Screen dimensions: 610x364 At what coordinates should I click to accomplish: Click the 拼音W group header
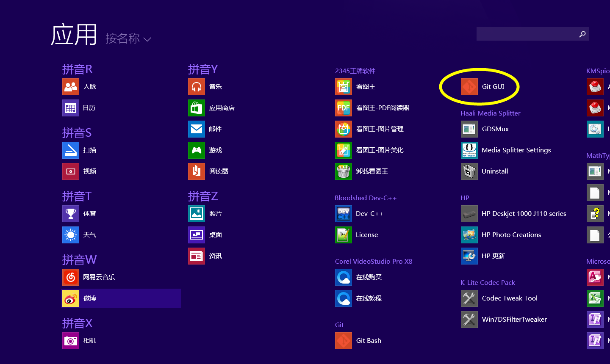(x=79, y=259)
